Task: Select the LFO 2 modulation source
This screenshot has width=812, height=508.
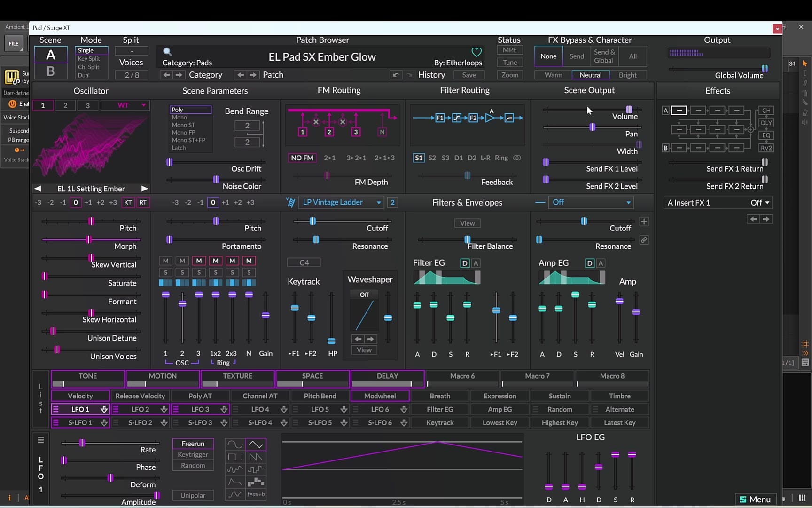Action: click(x=141, y=409)
